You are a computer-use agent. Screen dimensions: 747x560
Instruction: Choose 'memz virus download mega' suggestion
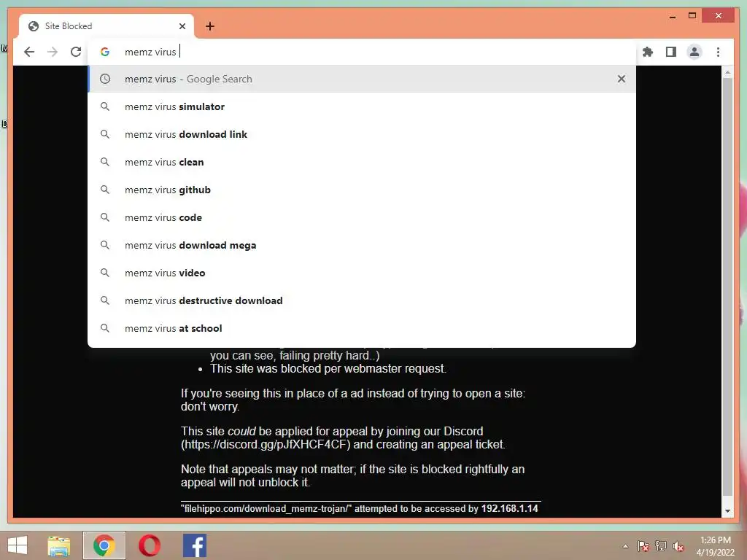pos(362,245)
